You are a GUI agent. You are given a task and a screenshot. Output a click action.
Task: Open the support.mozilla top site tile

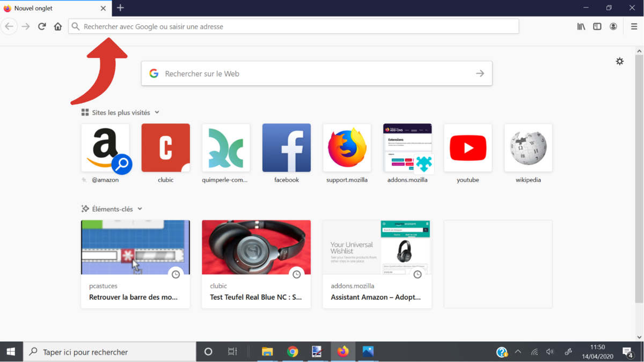347,148
